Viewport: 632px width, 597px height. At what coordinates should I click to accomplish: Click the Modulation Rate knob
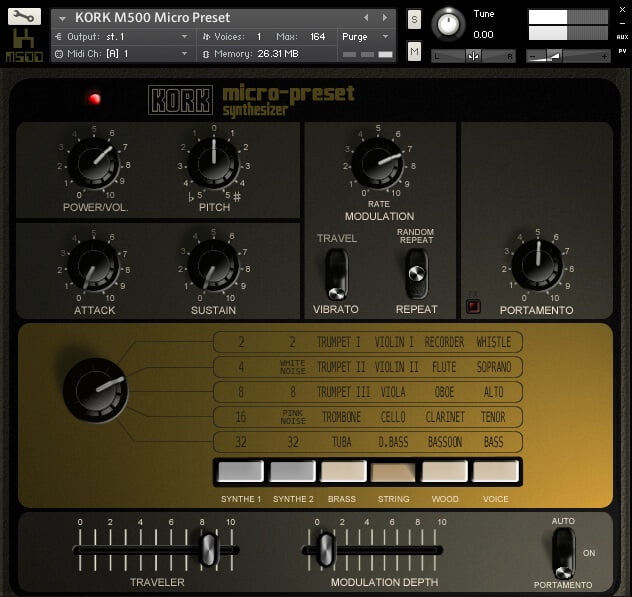(x=378, y=163)
